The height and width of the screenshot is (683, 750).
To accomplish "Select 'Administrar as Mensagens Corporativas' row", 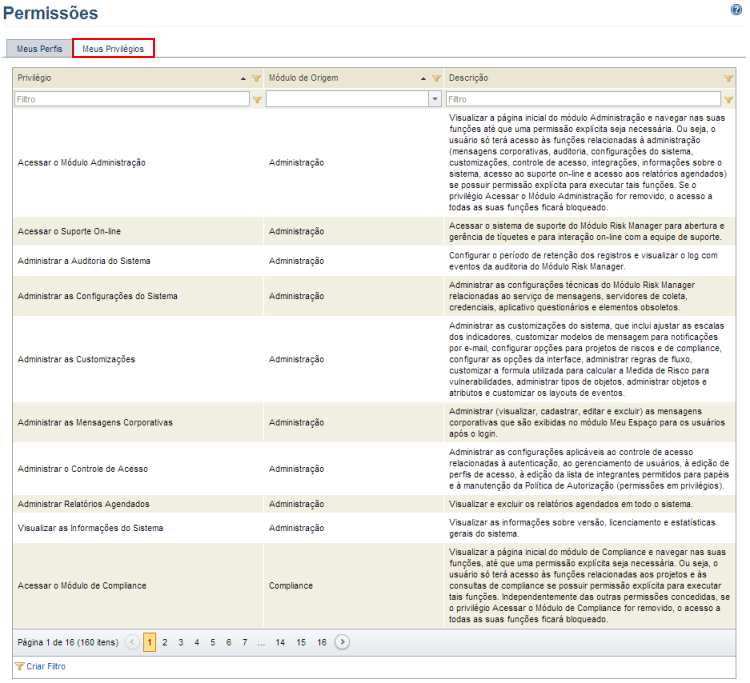I will (375, 422).
